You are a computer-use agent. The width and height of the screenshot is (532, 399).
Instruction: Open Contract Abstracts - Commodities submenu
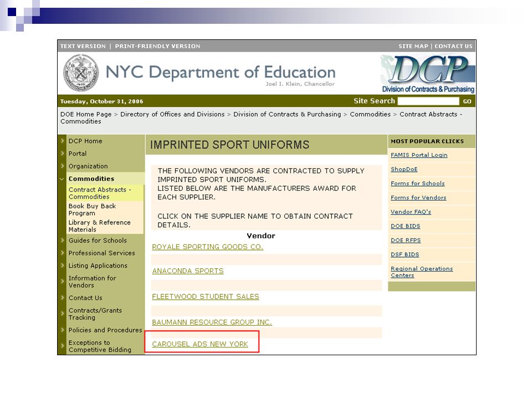point(100,193)
